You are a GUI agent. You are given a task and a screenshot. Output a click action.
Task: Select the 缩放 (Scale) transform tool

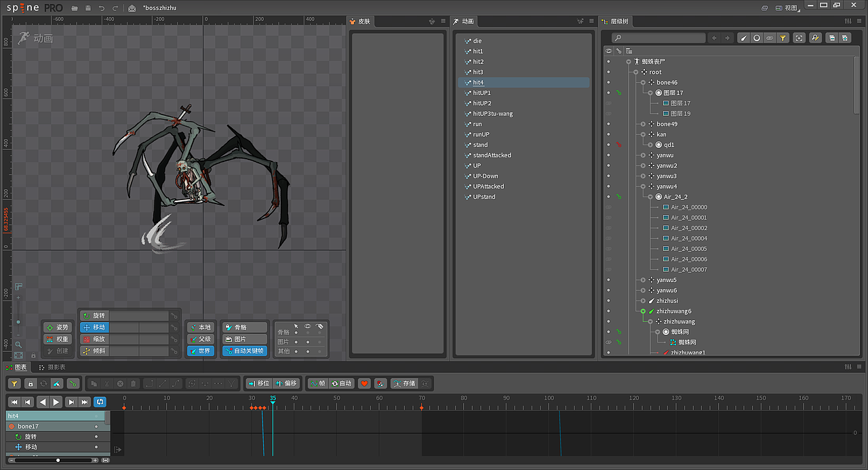tap(94, 339)
